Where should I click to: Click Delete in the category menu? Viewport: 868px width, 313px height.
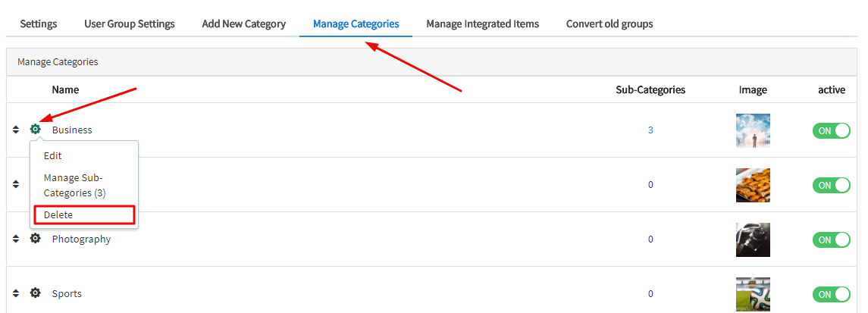click(x=58, y=214)
